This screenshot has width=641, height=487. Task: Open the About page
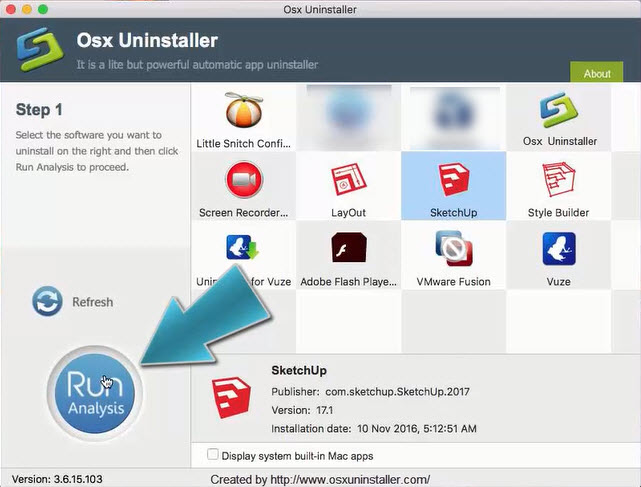597,73
